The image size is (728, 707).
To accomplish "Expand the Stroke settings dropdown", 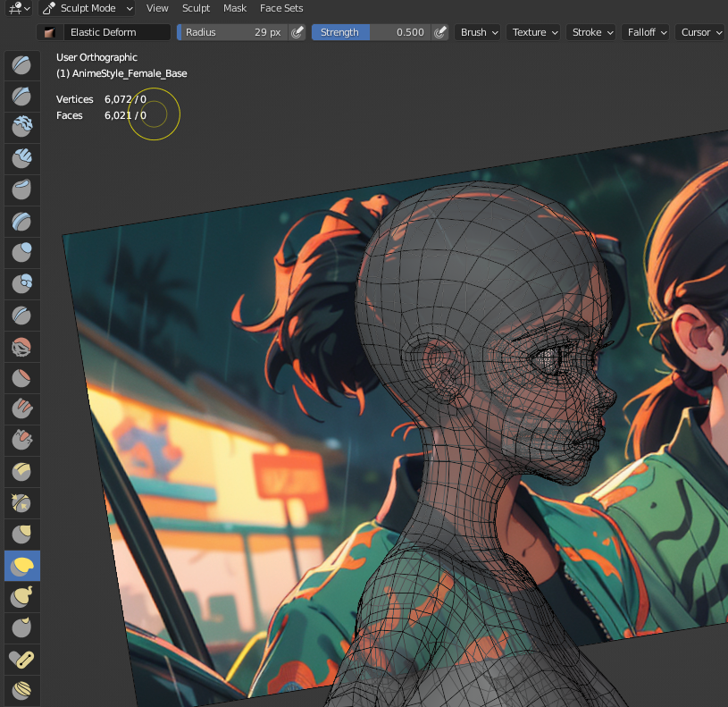I will point(591,32).
